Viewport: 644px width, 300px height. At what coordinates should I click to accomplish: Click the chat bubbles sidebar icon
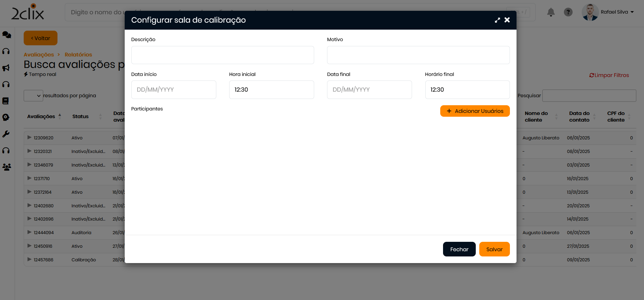[x=7, y=35]
